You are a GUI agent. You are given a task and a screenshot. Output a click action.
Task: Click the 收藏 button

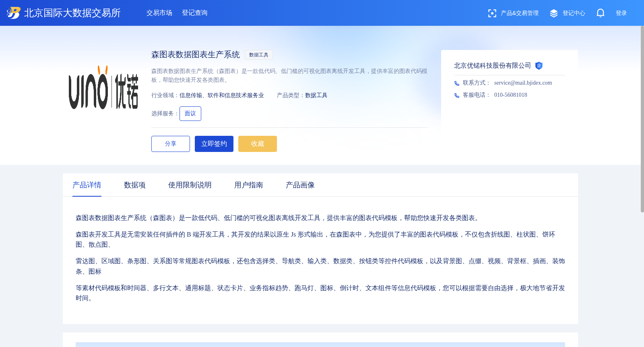(x=258, y=144)
